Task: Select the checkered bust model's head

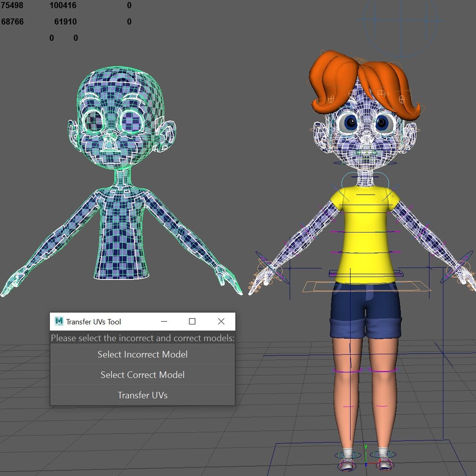Action: [x=121, y=118]
